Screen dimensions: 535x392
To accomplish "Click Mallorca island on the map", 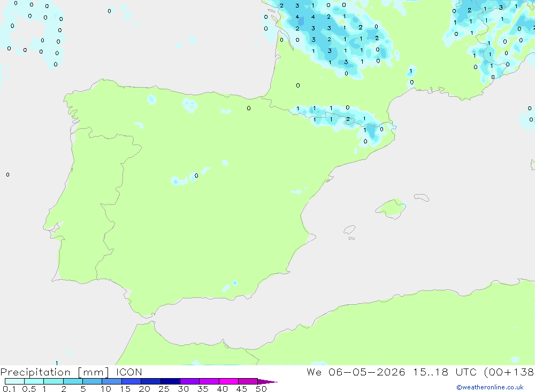I will point(392,208).
